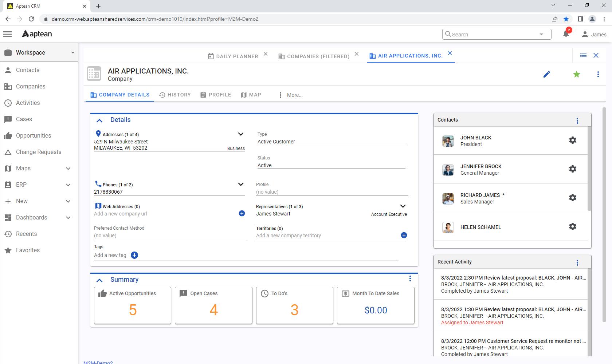Open Opportunities in the sidebar
612x364 pixels.
tap(34, 135)
